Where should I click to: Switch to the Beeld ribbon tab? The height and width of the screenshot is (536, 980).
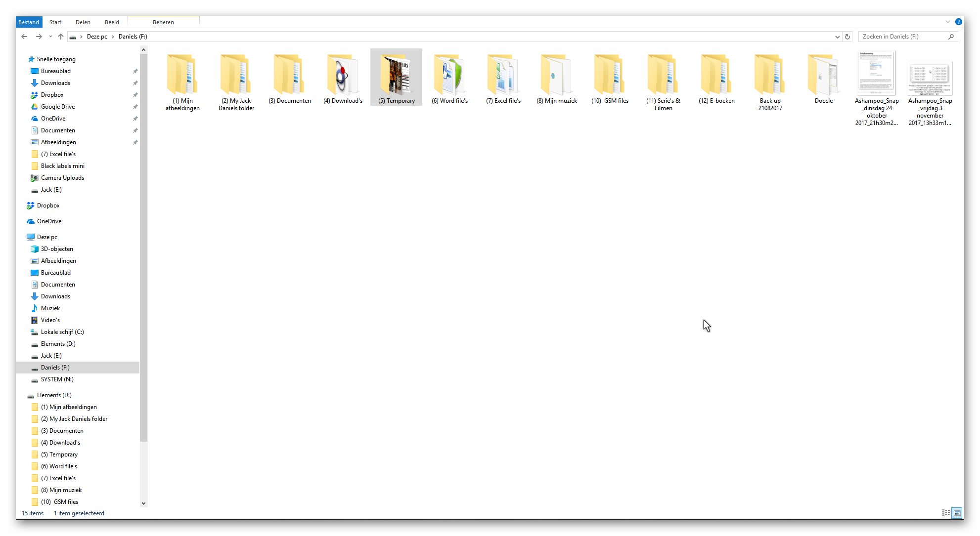[112, 22]
